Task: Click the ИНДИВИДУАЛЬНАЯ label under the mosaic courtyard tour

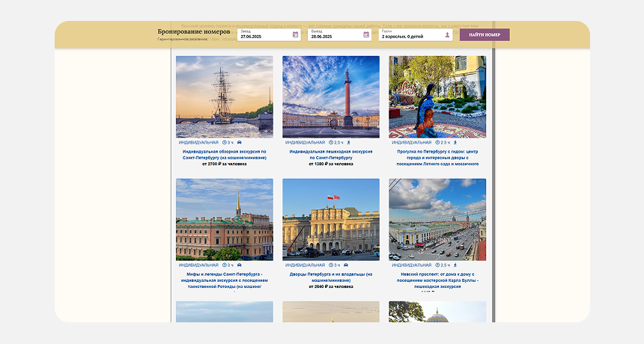Action: (x=412, y=143)
